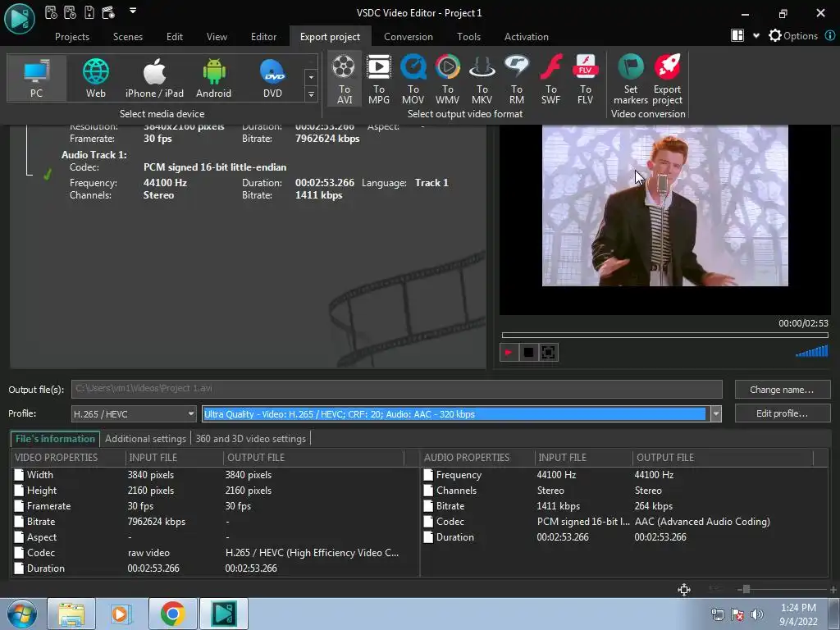Expand the media device gallery list
840x630 pixels.
click(x=311, y=95)
